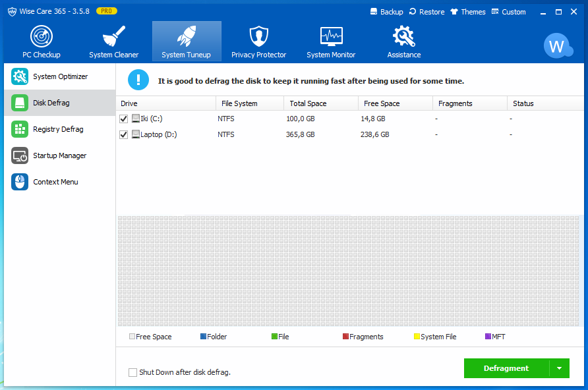Switch to System Optimizer
The width and height of the screenshot is (588, 390).
59,76
